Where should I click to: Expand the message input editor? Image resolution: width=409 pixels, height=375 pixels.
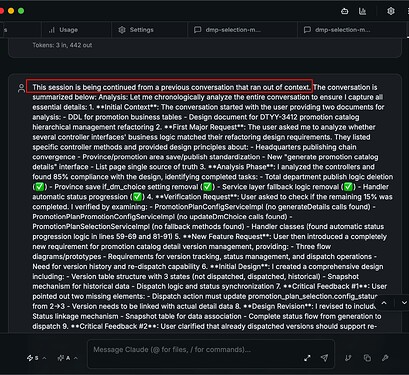pos(307,358)
